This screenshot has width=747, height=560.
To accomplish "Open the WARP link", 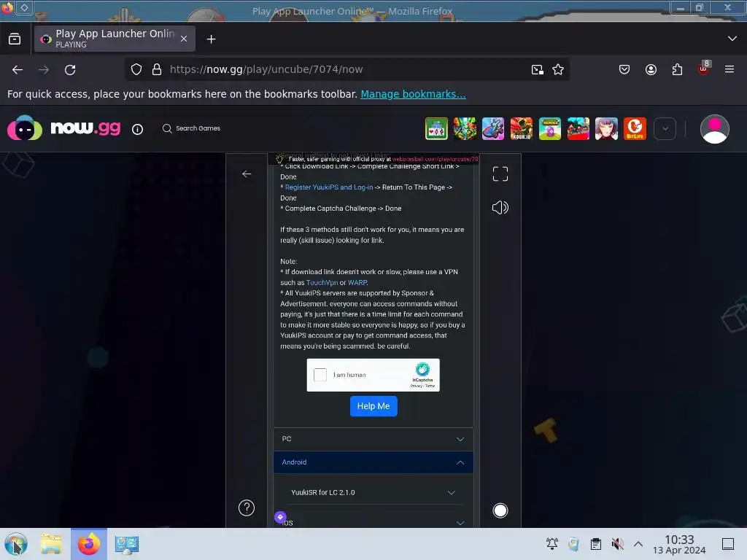I will tap(357, 282).
